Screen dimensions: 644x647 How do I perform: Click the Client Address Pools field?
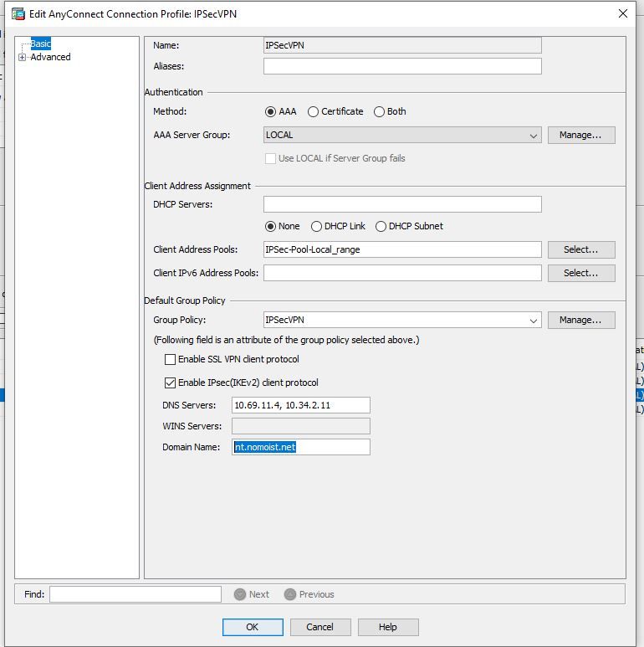[402, 249]
